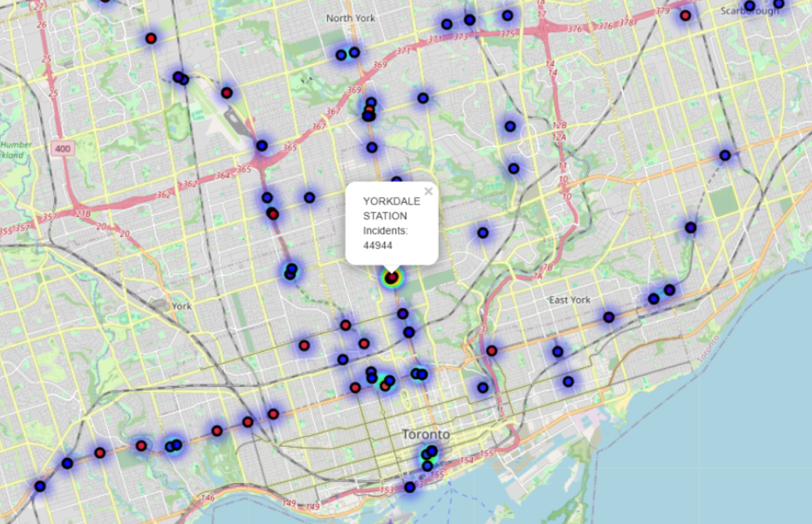Click the Highway 400 shield label

62,149
